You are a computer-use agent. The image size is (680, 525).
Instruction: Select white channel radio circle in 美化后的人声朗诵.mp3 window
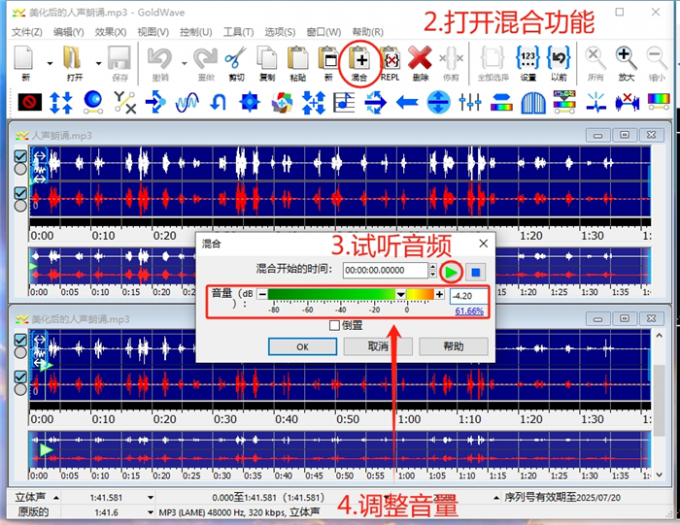tap(20, 352)
